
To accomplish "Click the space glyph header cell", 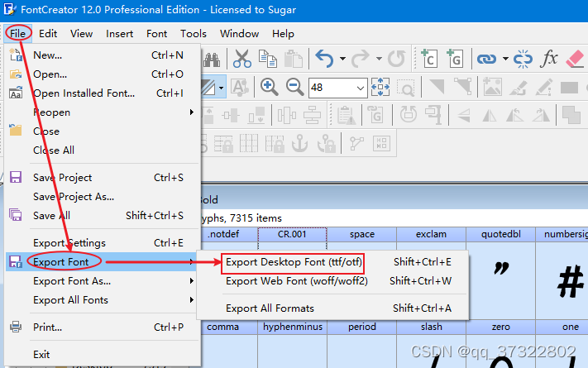I will [362, 234].
